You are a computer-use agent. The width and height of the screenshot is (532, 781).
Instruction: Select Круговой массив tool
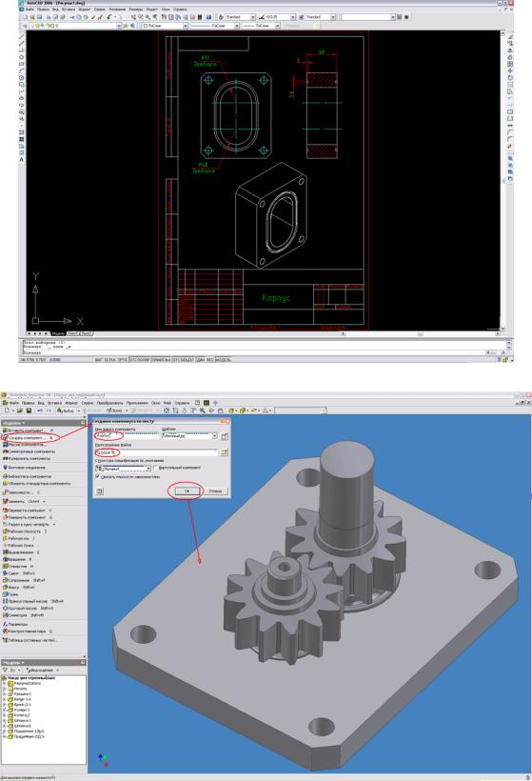[x=28, y=608]
